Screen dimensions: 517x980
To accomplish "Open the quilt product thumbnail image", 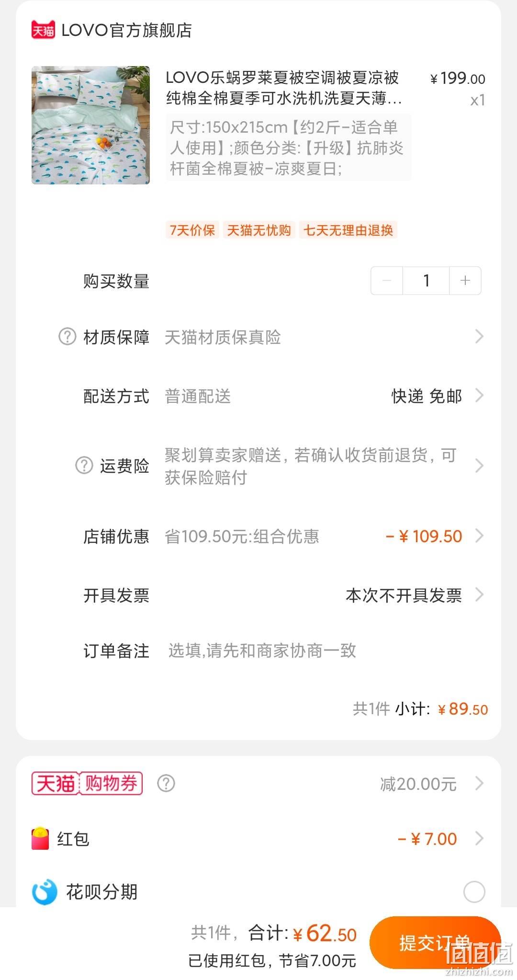I will (90, 125).
